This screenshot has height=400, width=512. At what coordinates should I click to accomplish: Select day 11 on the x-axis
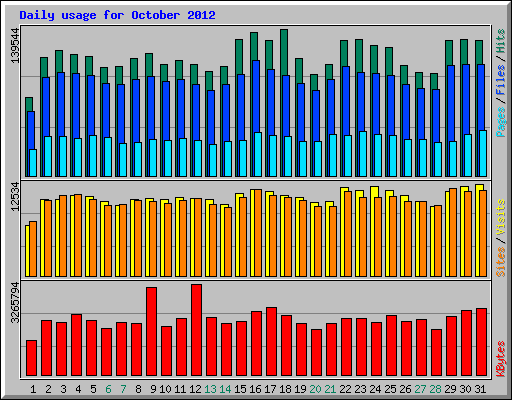pyautogui.click(x=180, y=389)
